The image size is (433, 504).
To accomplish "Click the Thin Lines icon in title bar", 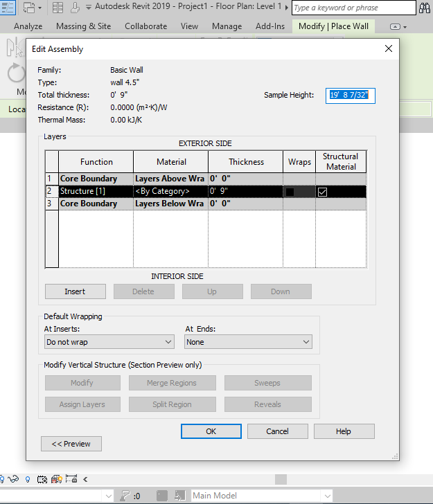I will pos(7,8).
